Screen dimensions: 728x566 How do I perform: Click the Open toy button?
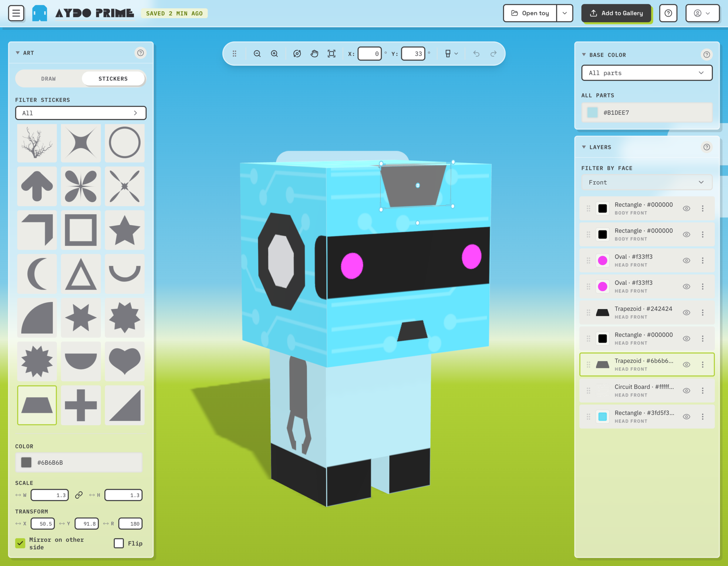tap(530, 13)
